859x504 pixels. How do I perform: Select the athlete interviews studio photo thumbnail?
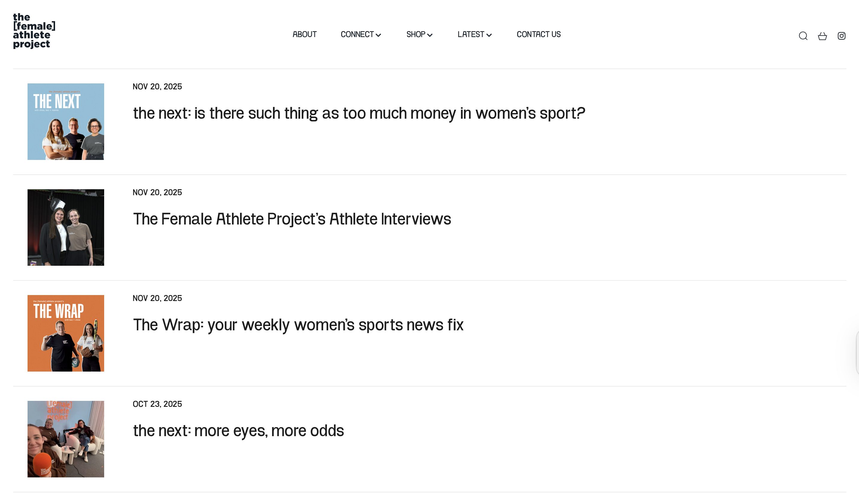click(x=66, y=227)
